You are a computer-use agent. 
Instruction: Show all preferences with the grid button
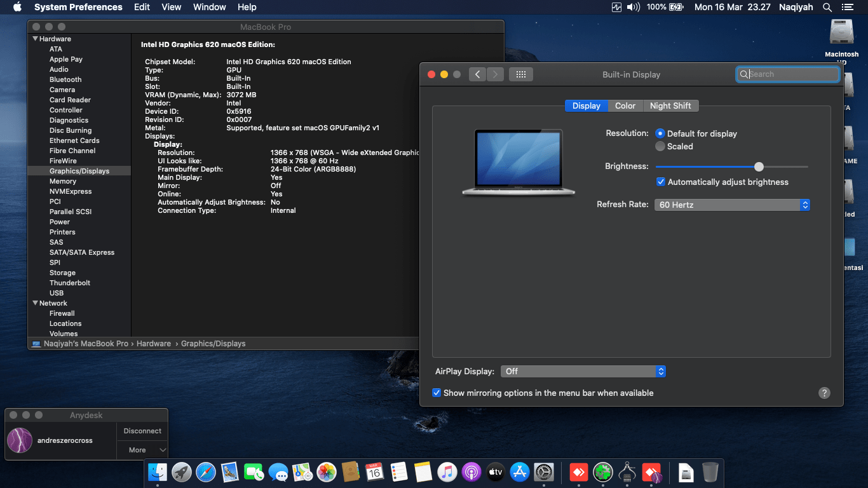click(521, 74)
